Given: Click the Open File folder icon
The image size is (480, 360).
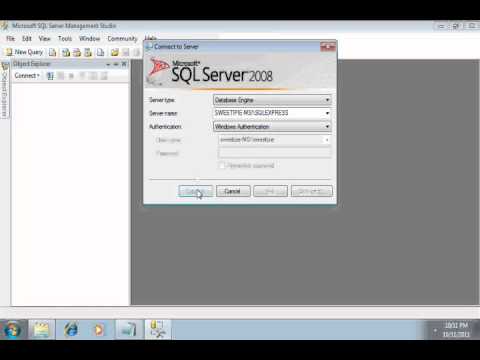Looking at the screenshot, I should (x=115, y=52).
